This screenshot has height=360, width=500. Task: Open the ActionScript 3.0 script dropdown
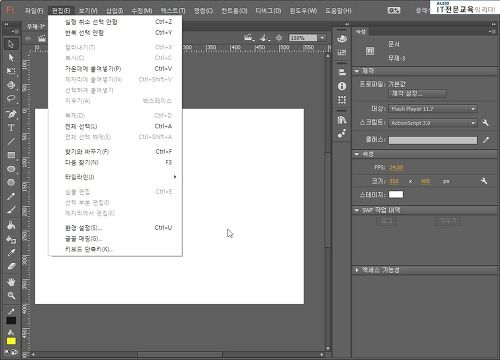click(x=433, y=123)
